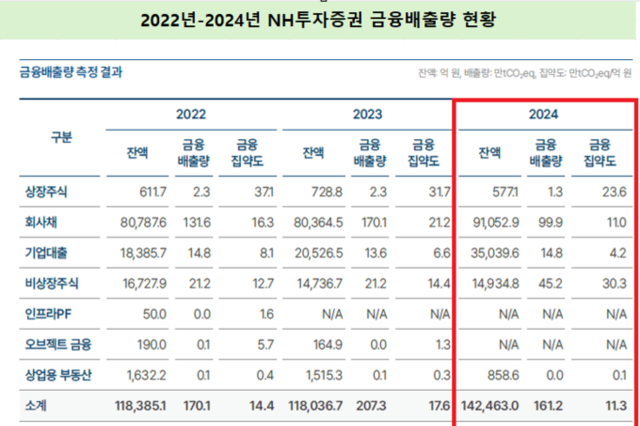Select the 기업대출 intensity value '4.2'
Viewport: 640px width, 426px height.
618,253
